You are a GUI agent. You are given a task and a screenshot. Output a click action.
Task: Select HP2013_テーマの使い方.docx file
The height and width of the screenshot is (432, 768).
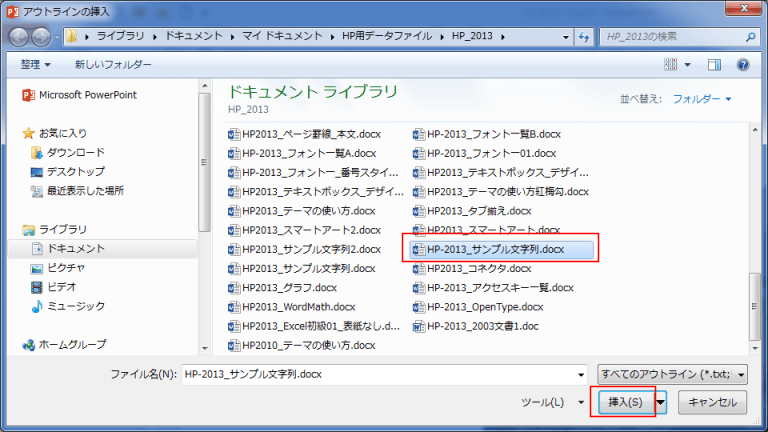pyautogui.click(x=301, y=211)
